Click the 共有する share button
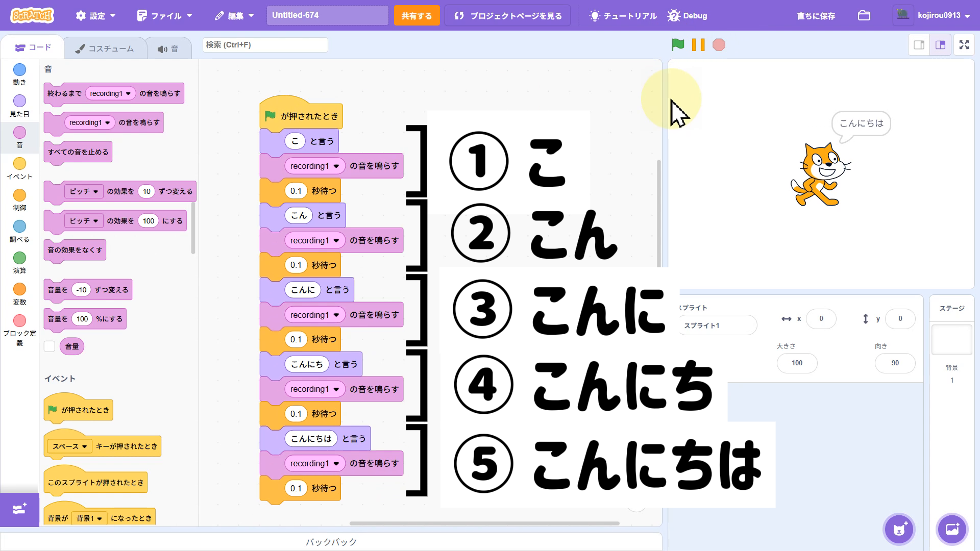This screenshot has width=980, height=551. point(416,16)
